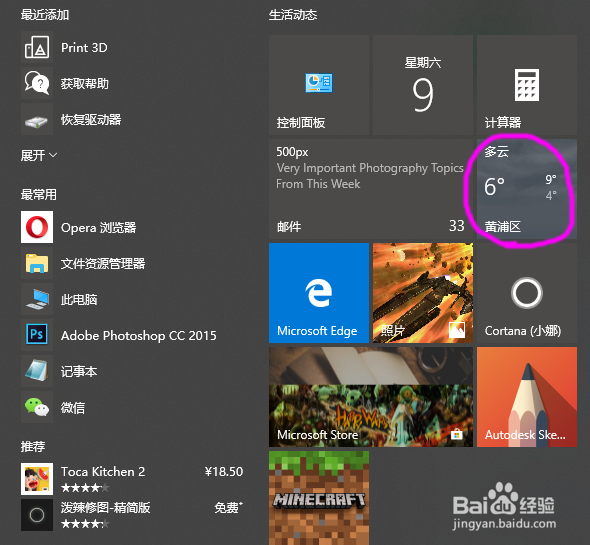Open the 星期六 9 calendar tile
Screen dimensions: 590x545
click(x=423, y=85)
